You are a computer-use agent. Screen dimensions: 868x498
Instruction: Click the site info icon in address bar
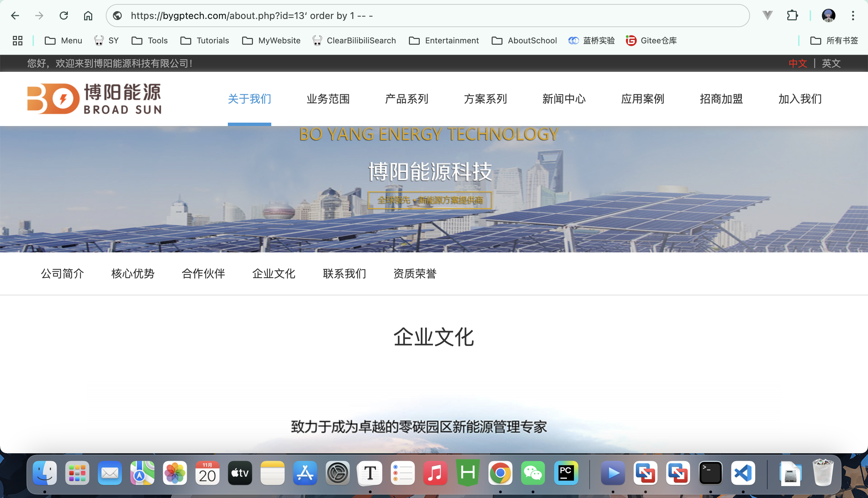[x=117, y=16]
